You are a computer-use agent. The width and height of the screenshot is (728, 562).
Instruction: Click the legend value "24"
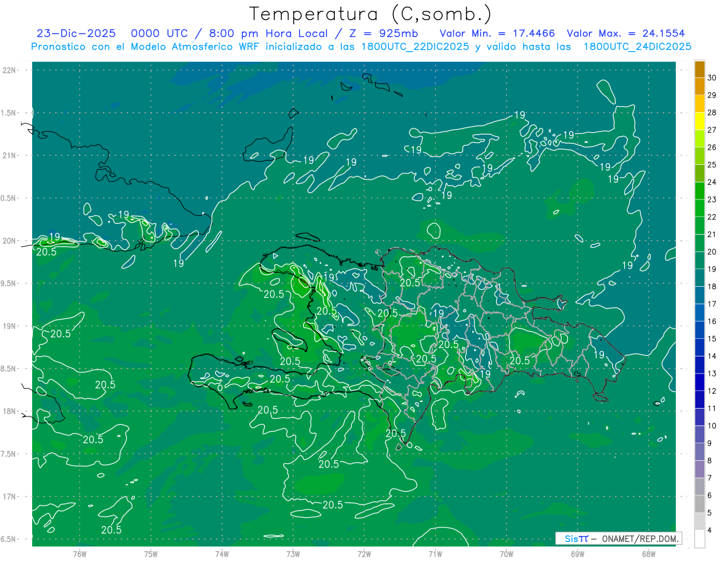point(712,182)
